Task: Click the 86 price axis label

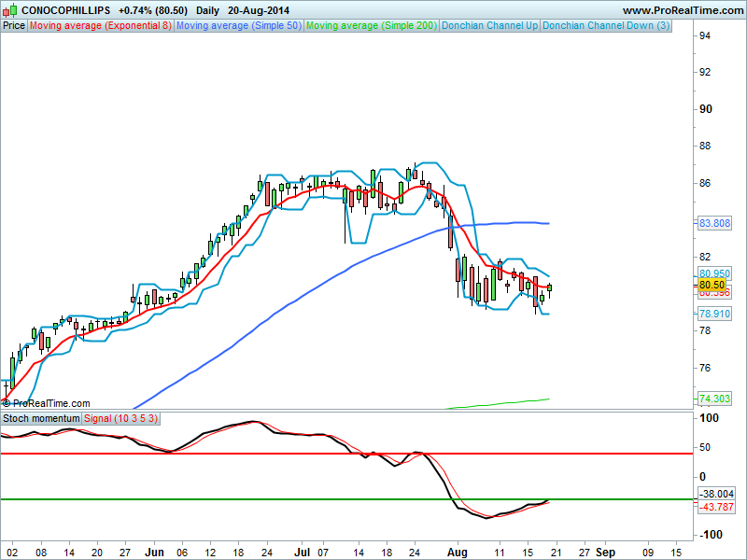Action: (x=705, y=183)
